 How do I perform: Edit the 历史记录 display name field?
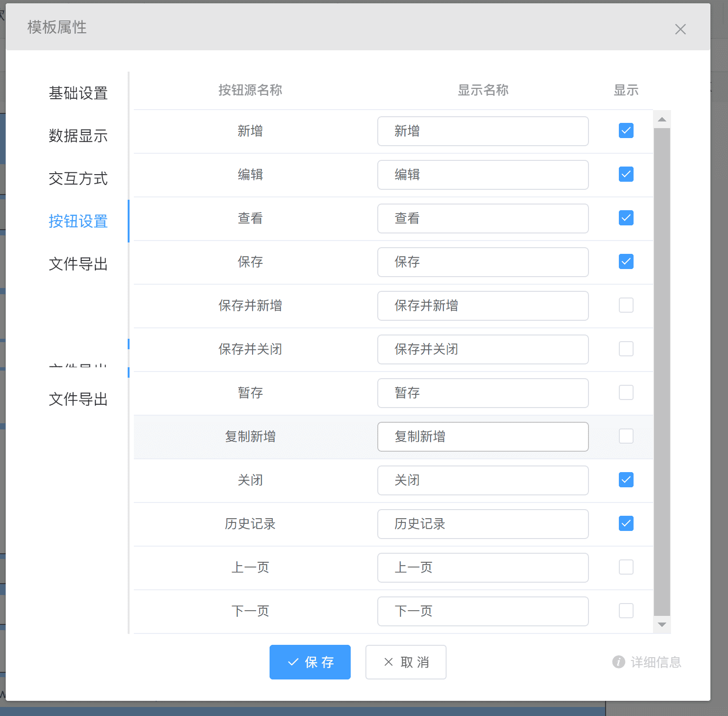pos(483,524)
